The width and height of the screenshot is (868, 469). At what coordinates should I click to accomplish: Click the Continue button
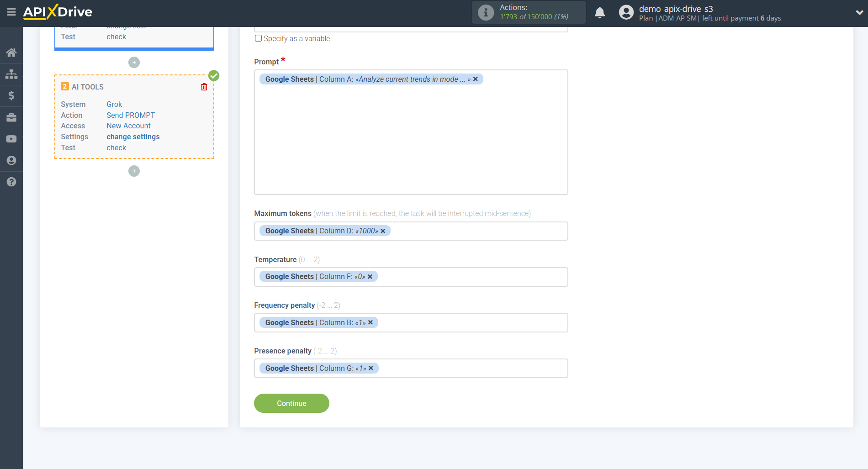click(291, 403)
